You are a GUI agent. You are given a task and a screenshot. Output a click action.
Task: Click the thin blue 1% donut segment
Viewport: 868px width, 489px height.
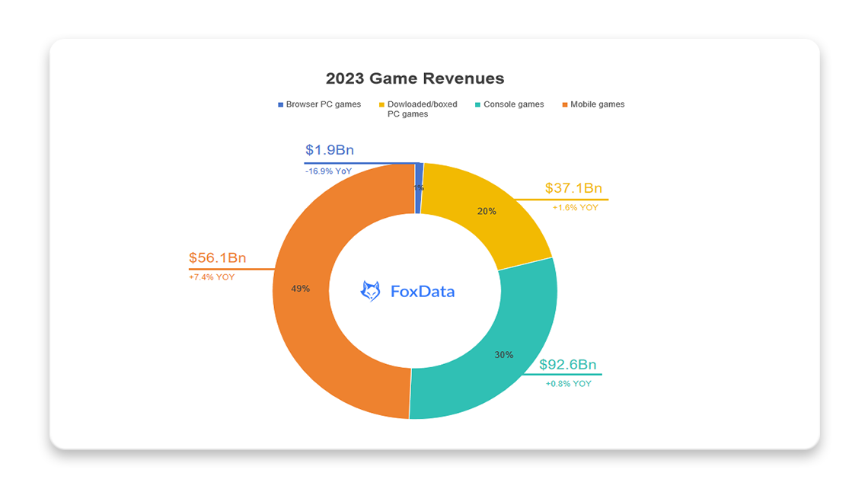click(419, 175)
